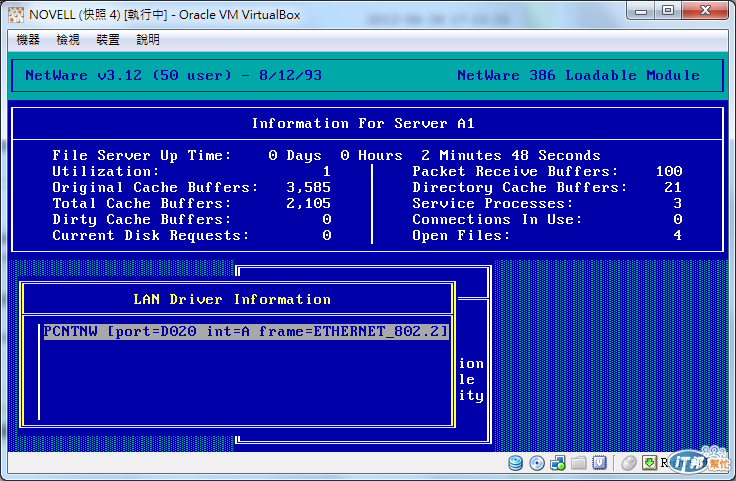
Task: Open the 裝置 menu
Action: click(x=108, y=40)
